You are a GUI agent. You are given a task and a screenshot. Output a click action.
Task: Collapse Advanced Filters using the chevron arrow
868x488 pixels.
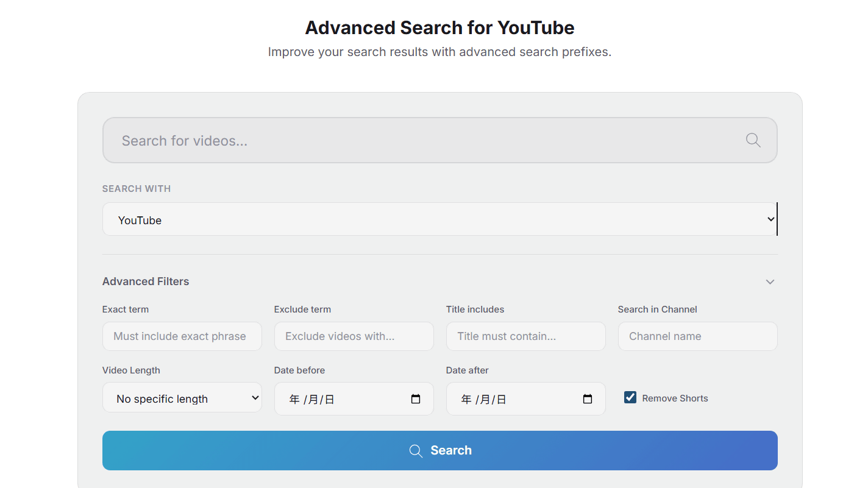pyautogui.click(x=770, y=281)
